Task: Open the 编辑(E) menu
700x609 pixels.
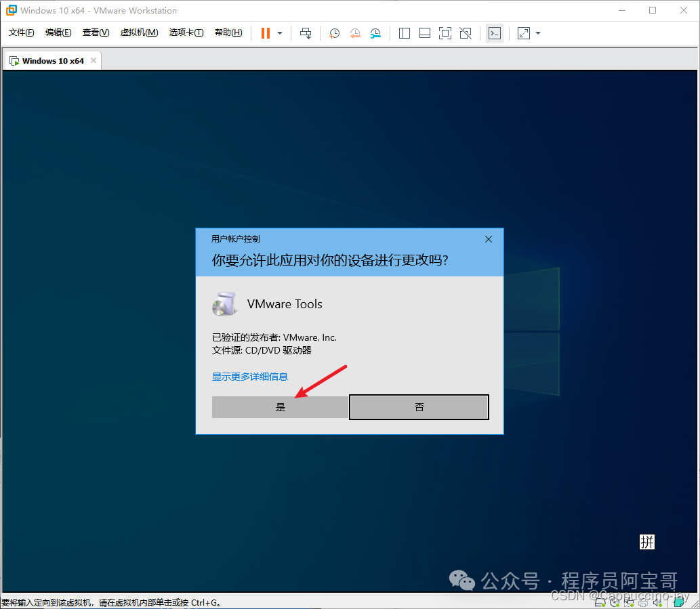Action: (58, 33)
